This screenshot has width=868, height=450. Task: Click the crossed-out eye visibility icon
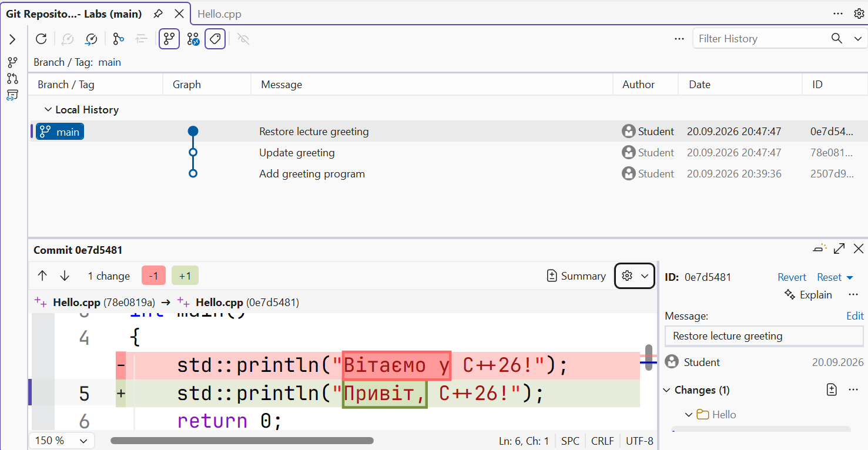(243, 39)
